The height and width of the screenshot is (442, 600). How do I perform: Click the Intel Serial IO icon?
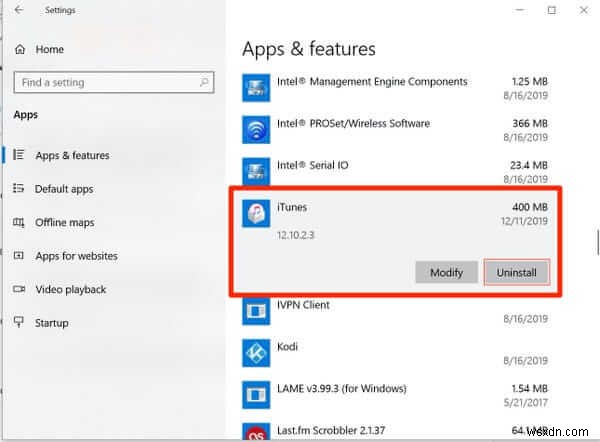pos(256,171)
